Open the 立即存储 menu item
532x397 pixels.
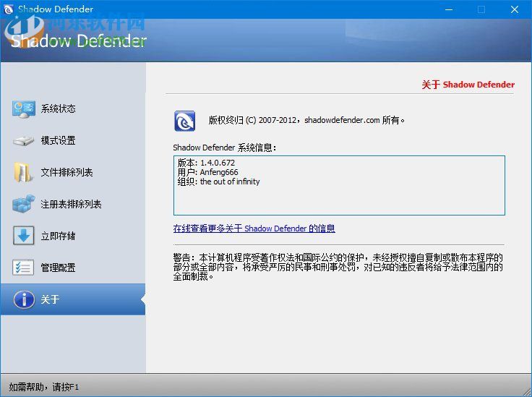coord(73,236)
